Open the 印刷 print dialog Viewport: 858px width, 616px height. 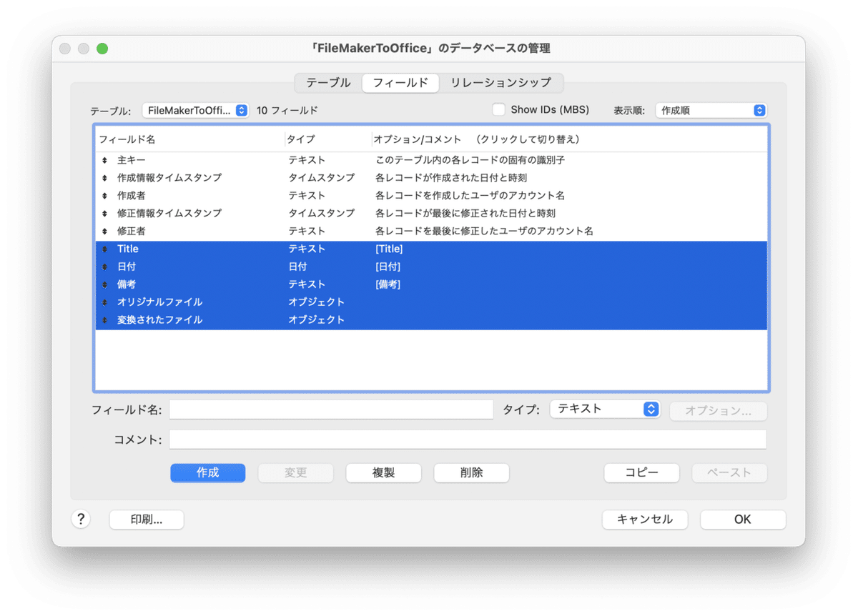coord(146,519)
